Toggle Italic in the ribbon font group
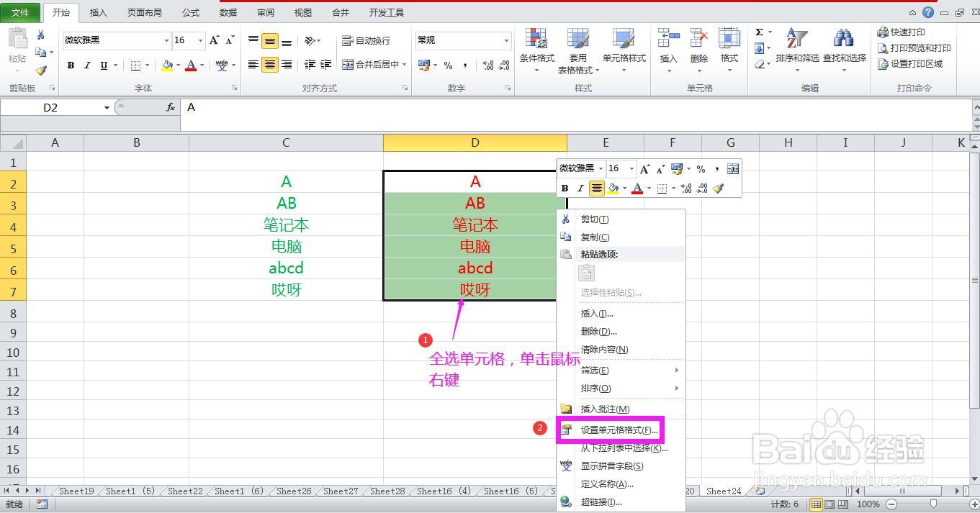This screenshot has height=513, width=980. click(x=87, y=65)
